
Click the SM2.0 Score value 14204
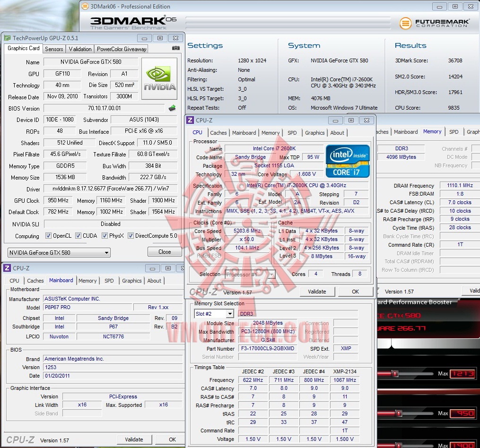tap(455, 77)
